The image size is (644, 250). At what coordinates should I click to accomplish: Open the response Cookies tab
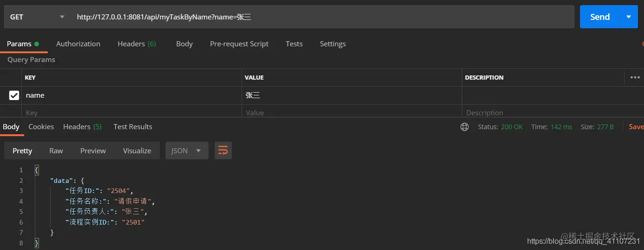click(x=41, y=127)
